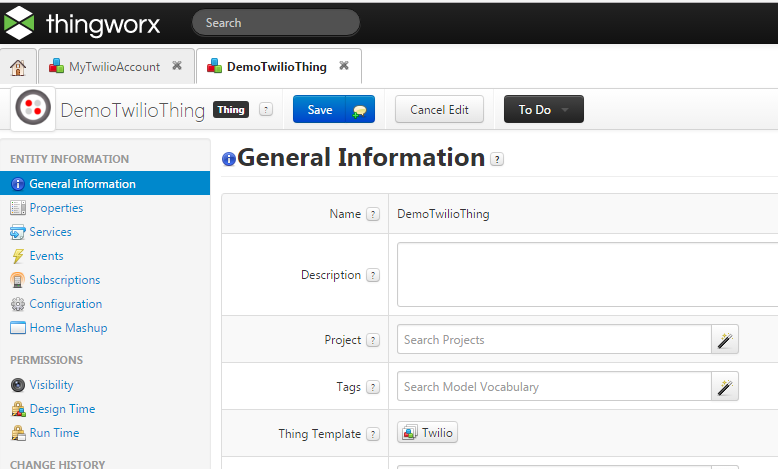Click the help icon next to Name
Screen dimensions: 778x469
point(373,214)
